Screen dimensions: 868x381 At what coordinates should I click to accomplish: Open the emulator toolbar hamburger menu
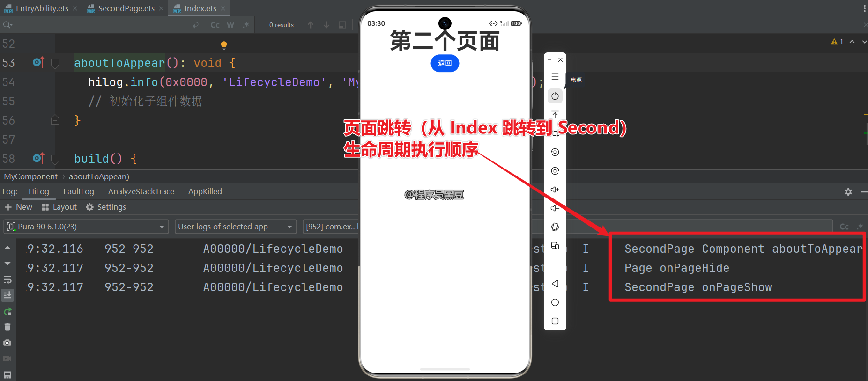[555, 77]
